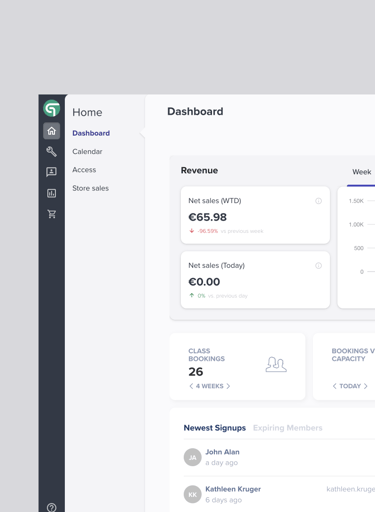
Task: Select the Week tab in Revenue
Action: (362, 172)
